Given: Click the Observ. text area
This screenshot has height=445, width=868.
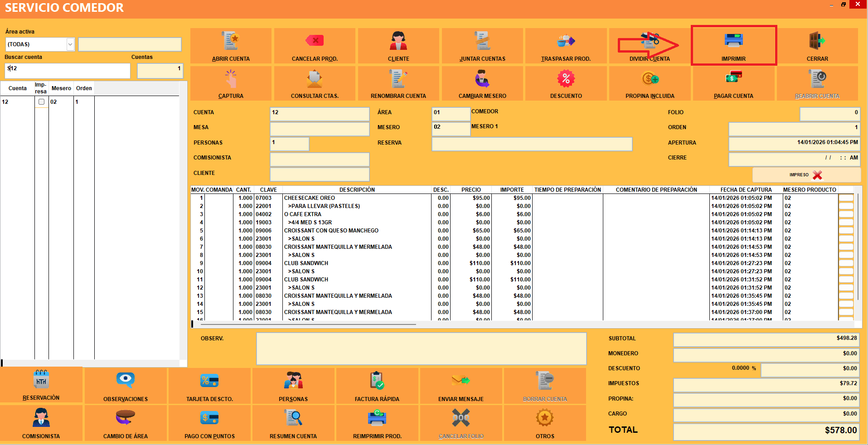Looking at the screenshot, I should coord(421,348).
